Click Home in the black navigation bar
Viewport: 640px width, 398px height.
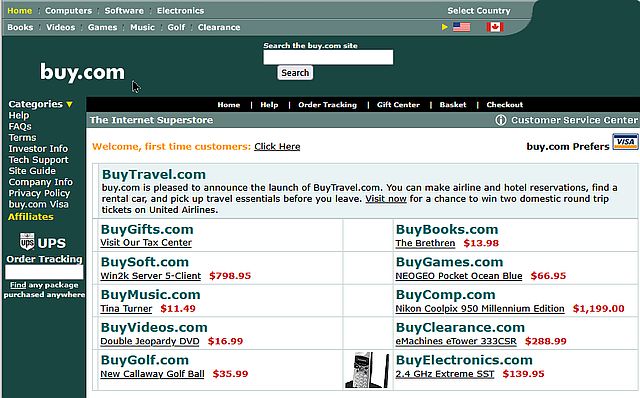[229, 105]
